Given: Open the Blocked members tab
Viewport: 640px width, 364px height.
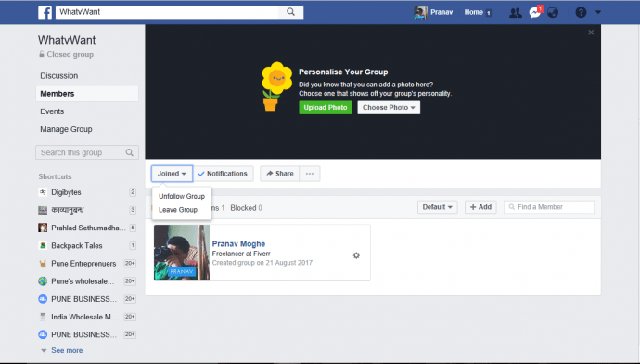Looking at the screenshot, I should tap(247, 208).
